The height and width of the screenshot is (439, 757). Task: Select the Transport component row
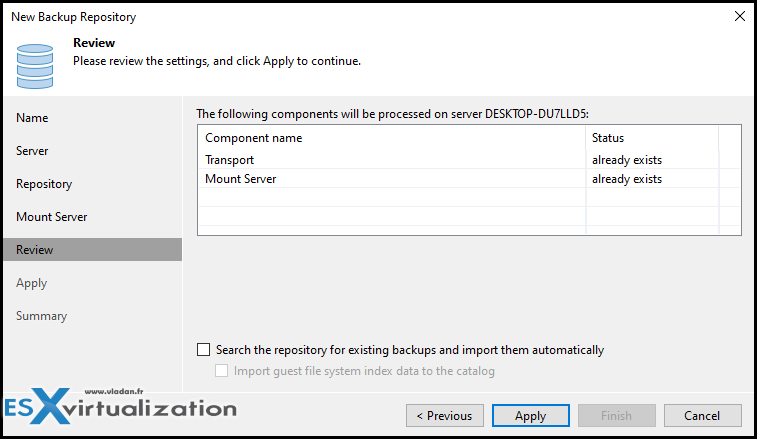point(469,160)
